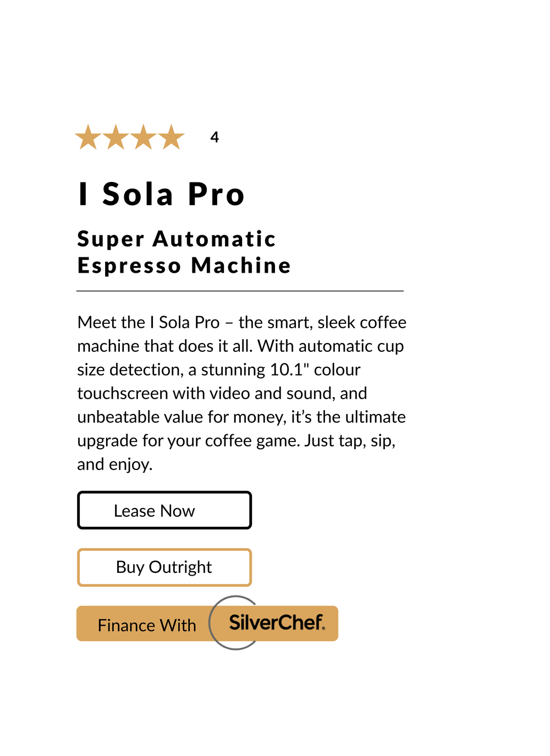The width and height of the screenshot is (550, 756).
Task: Click the 'unbeatable value for money' text
Action: point(182,417)
